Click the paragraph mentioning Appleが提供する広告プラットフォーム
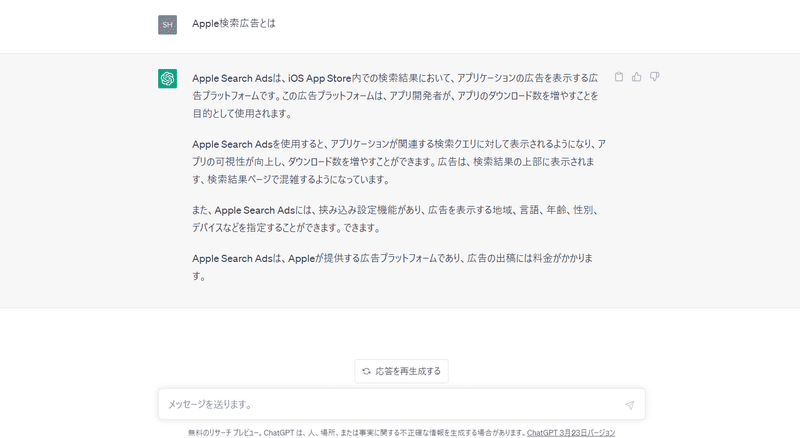The width and height of the screenshot is (800, 438). point(392,267)
